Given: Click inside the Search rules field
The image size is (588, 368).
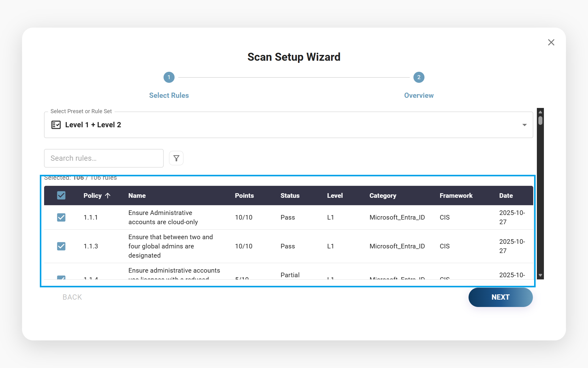Looking at the screenshot, I should 104,158.
